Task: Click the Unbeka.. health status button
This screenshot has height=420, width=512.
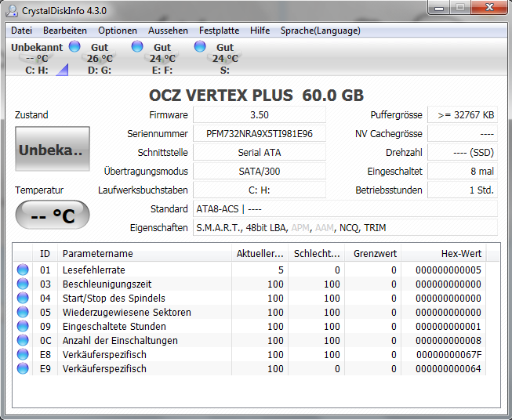Action: pos(53,149)
